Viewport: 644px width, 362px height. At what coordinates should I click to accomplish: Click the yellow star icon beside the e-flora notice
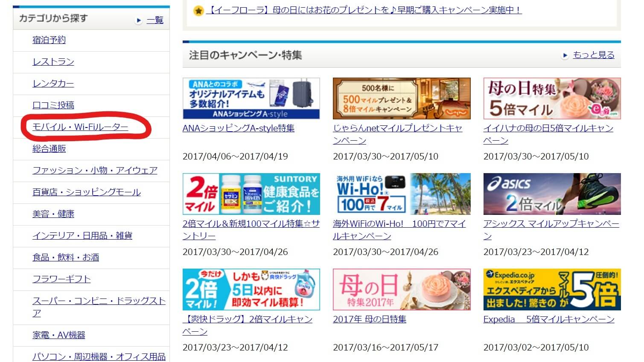coord(198,11)
